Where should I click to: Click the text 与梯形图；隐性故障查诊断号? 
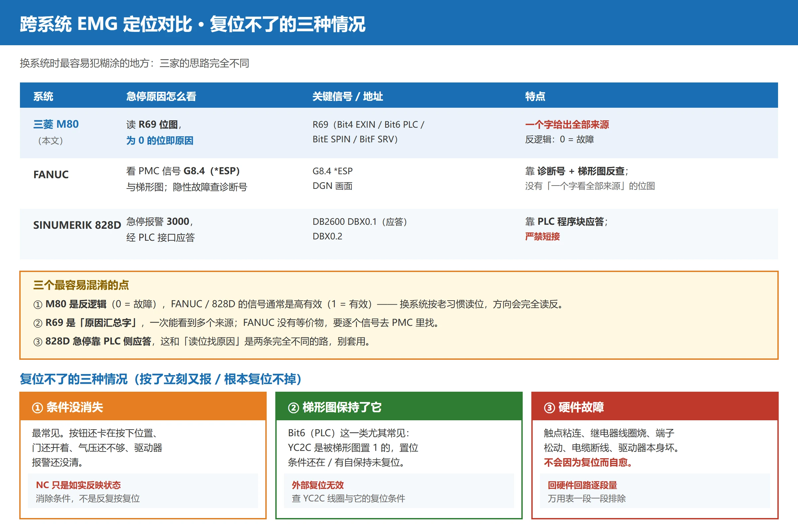[187, 187]
